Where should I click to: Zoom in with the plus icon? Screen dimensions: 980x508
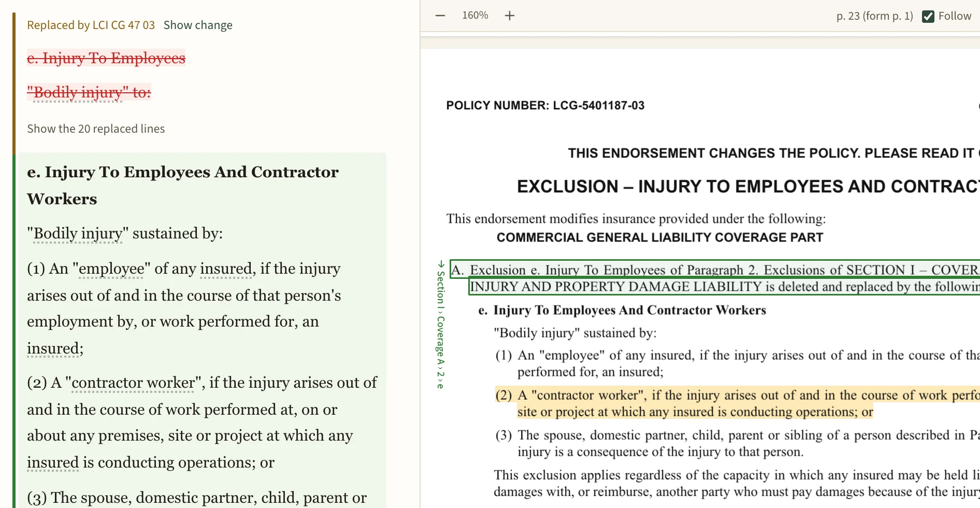(x=510, y=16)
